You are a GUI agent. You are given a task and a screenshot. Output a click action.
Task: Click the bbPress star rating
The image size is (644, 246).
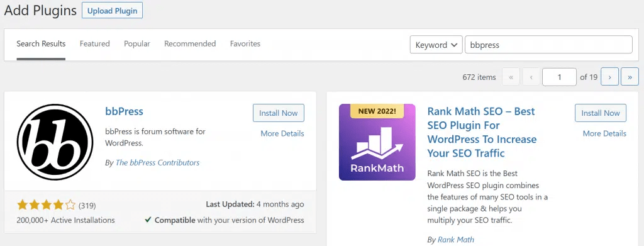click(47, 205)
